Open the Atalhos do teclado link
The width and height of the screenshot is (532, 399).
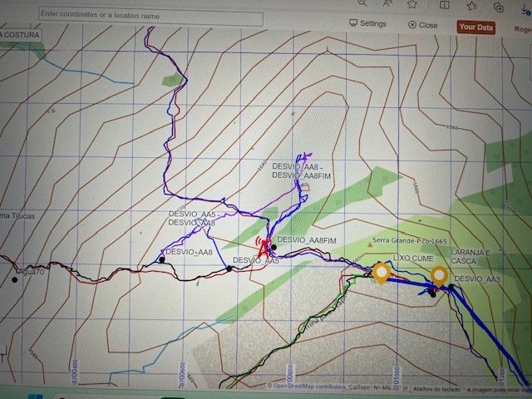click(434, 387)
